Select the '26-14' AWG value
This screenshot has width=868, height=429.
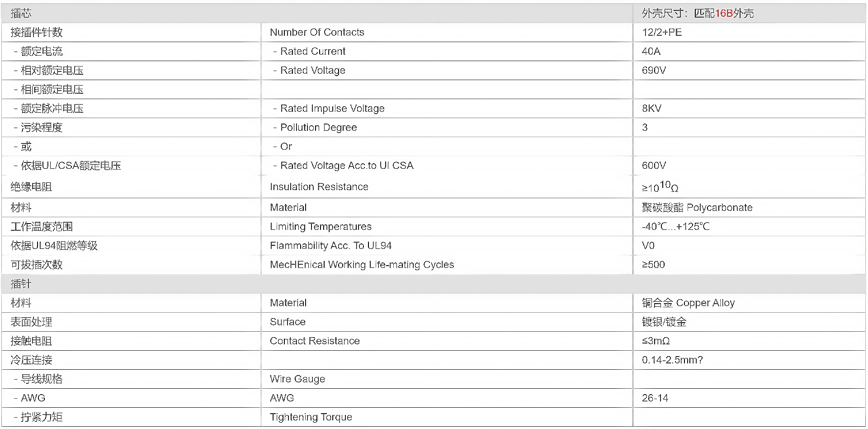(655, 398)
